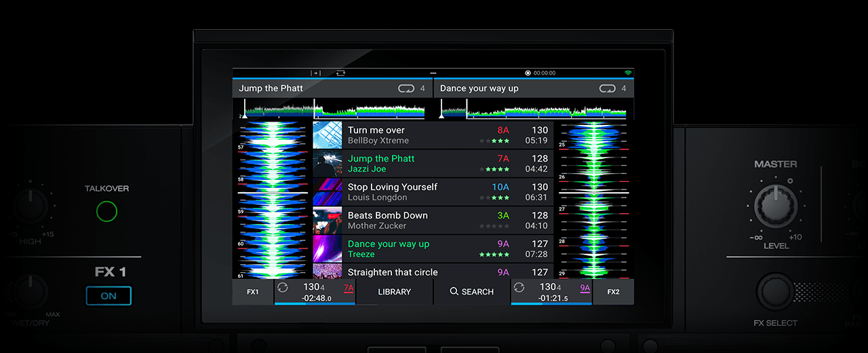Click the Jump the Phatt overview waveform
Screen dimensions: 868x353
(332, 109)
